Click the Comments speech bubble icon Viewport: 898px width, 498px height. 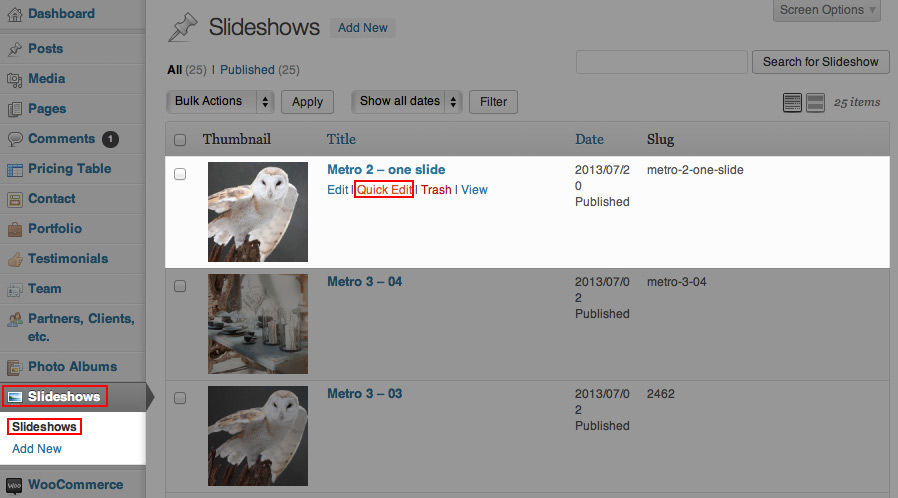(x=14, y=139)
